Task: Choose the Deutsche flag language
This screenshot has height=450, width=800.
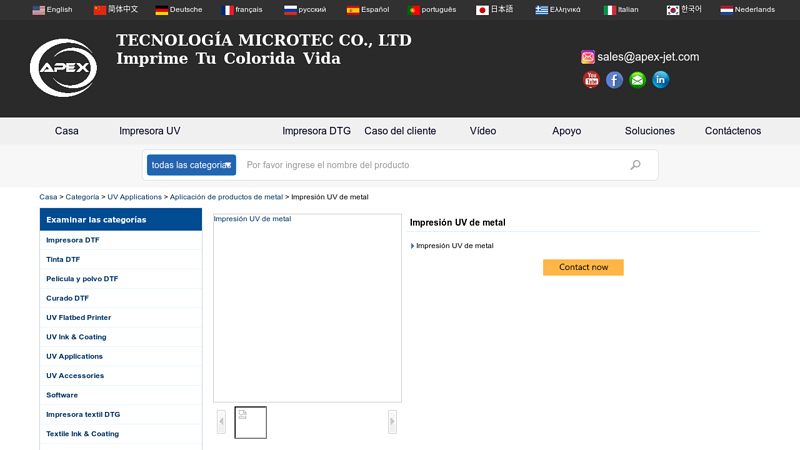Action: 179,10
